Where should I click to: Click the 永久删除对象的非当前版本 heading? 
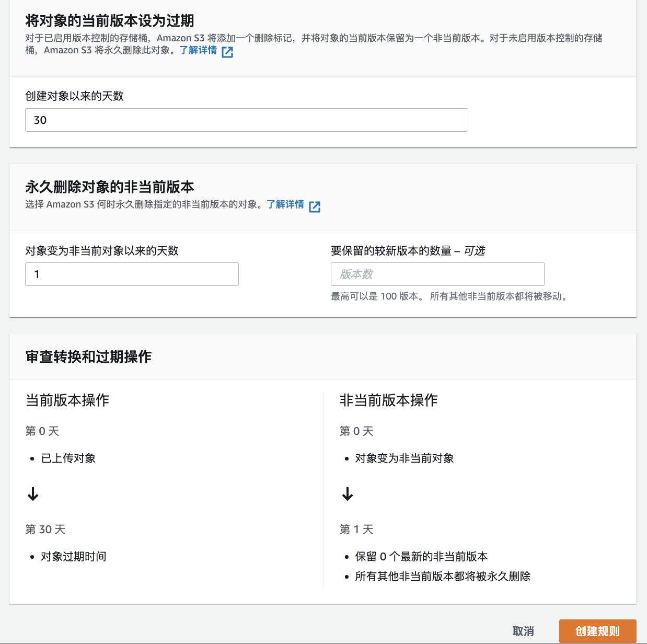[109, 187]
